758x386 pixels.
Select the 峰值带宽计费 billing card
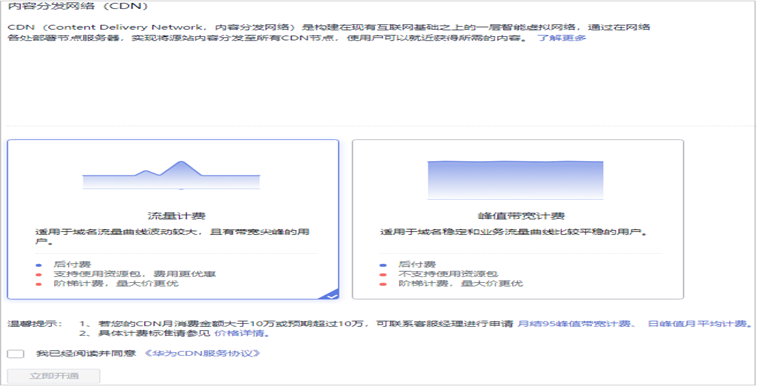click(518, 219)
